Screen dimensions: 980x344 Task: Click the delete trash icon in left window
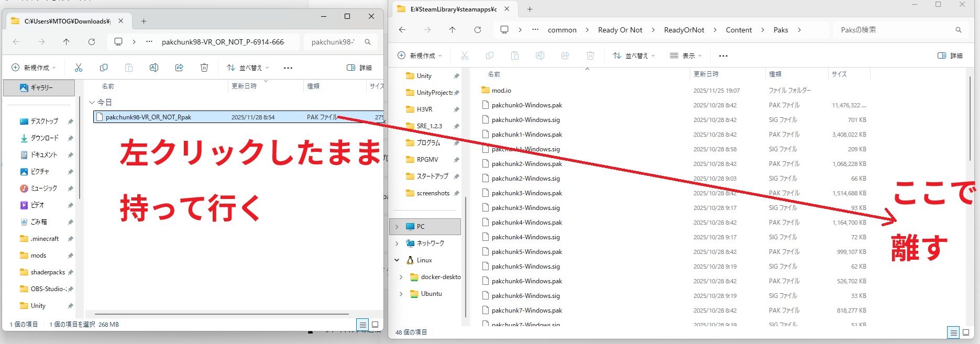(x=204, y=68)
